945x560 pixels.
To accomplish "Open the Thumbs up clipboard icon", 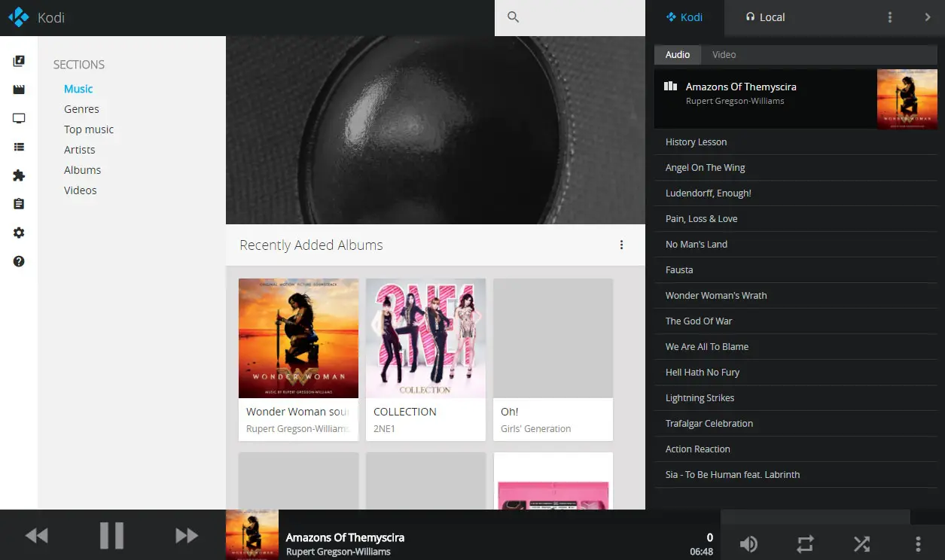I will 19,204.
